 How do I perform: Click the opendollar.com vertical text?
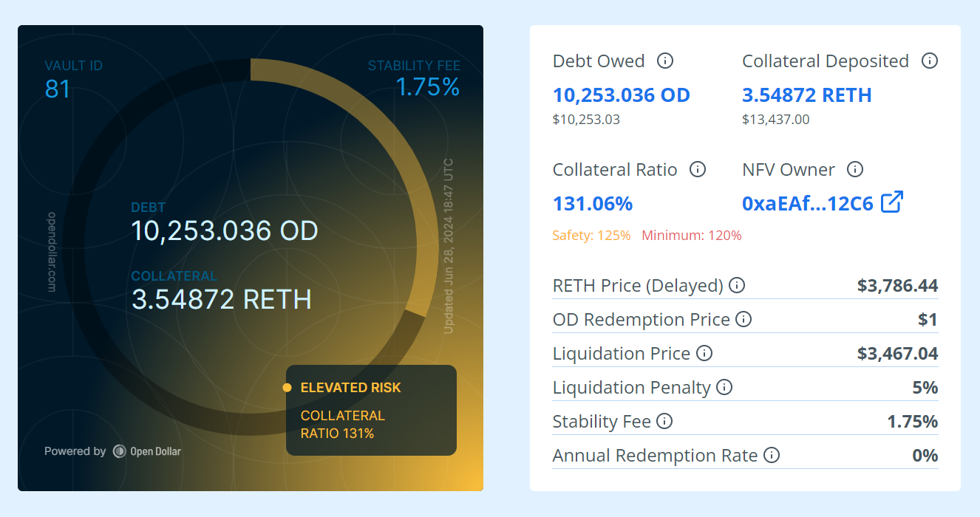coord(52,252)
